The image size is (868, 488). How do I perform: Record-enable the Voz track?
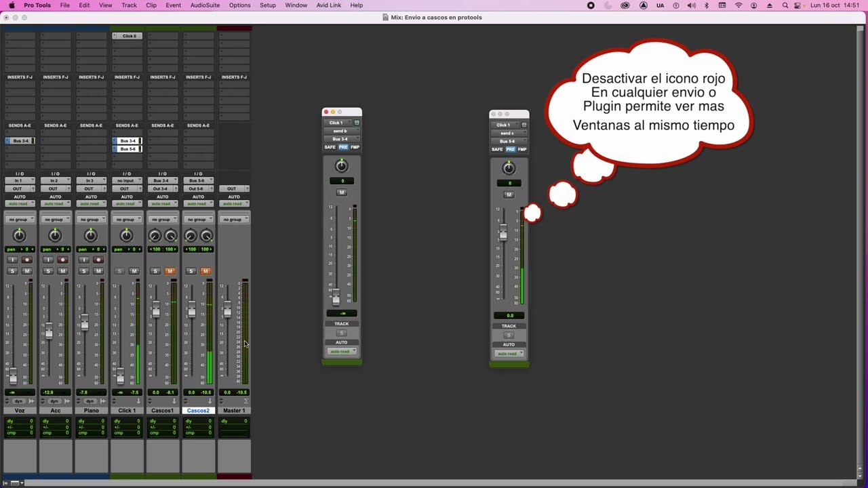pos(27,260)
